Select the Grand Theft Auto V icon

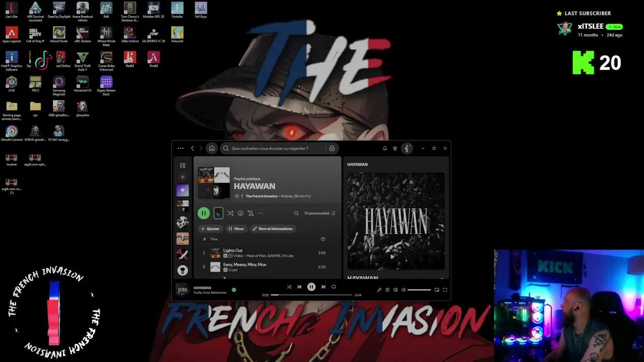(x=83, y=61)
